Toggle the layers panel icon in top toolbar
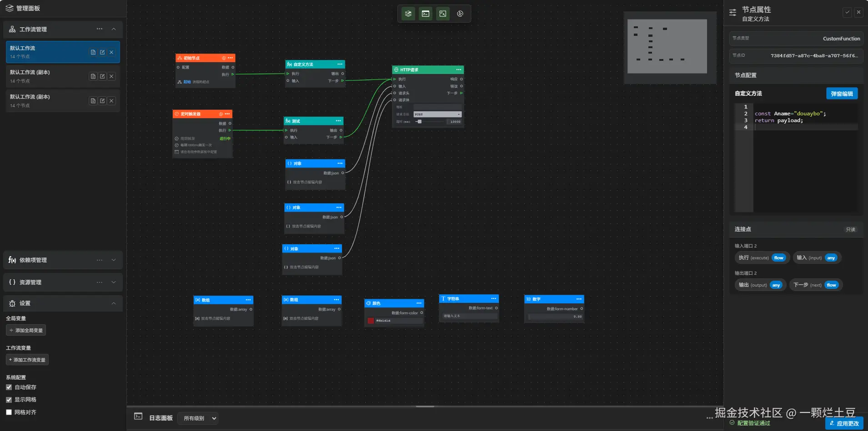 (x=408, y=14)
